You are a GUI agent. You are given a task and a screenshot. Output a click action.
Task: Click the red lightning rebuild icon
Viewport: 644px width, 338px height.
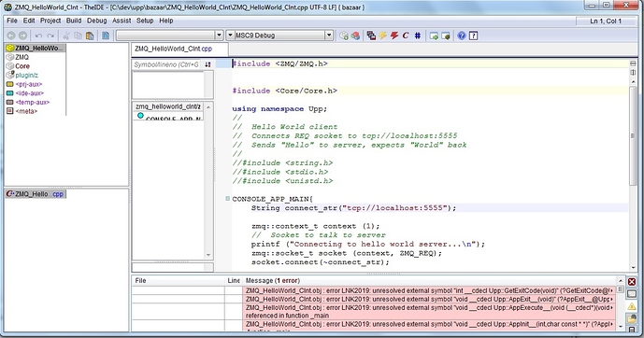[394, 35]
